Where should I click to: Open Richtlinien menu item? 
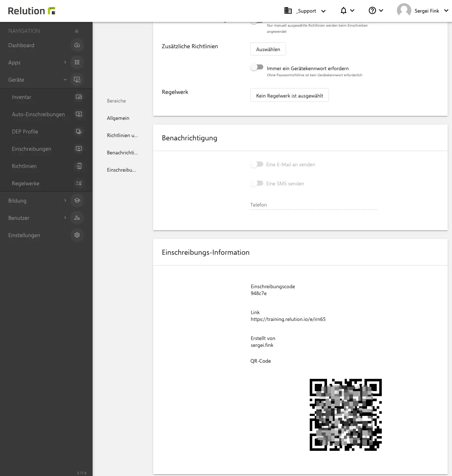(24, 166)
